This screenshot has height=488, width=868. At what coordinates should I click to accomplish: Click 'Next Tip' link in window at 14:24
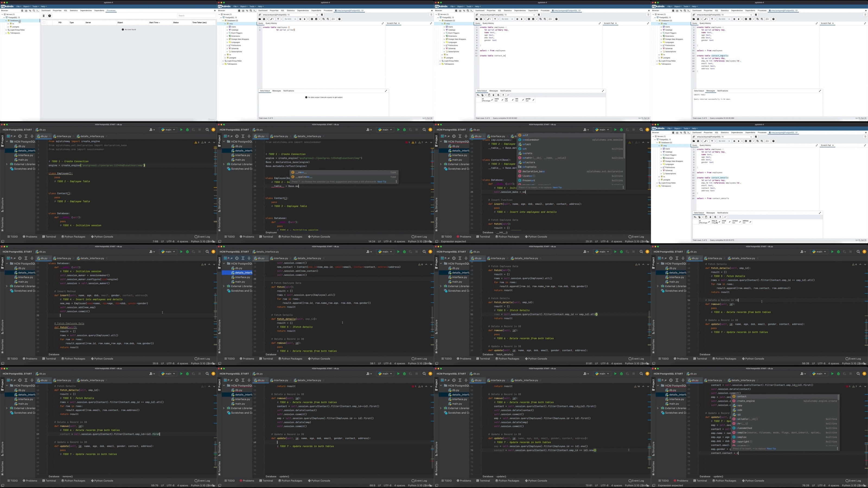click(x=382, y=182)
